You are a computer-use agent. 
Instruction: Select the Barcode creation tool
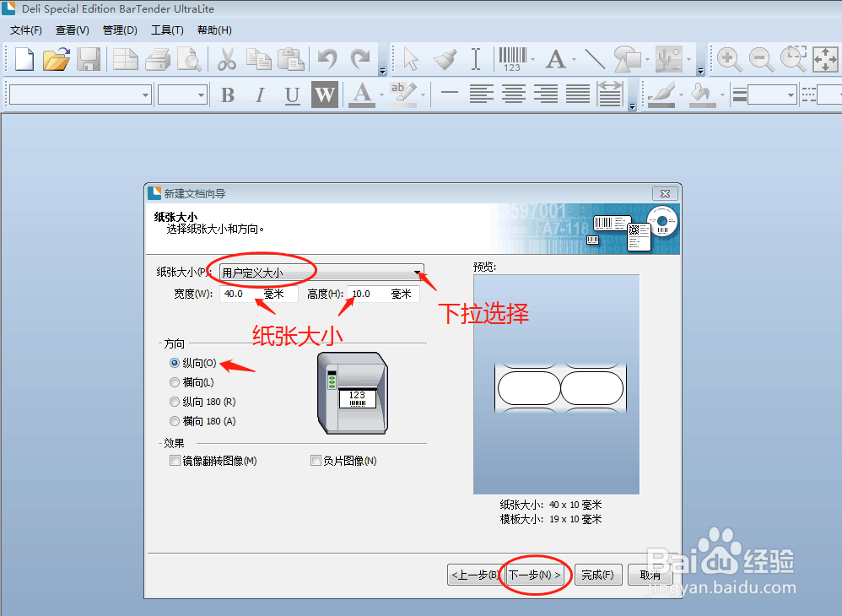click(x=512, y=59)
